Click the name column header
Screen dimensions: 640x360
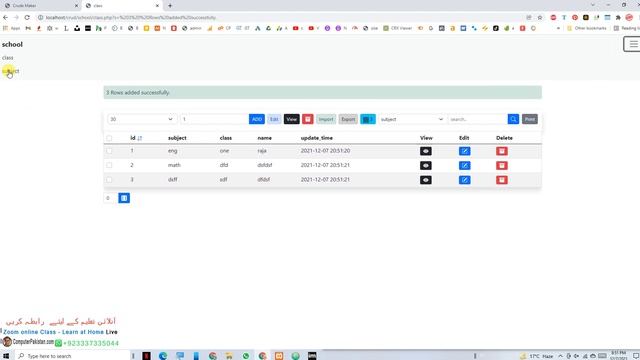point(264,138)
